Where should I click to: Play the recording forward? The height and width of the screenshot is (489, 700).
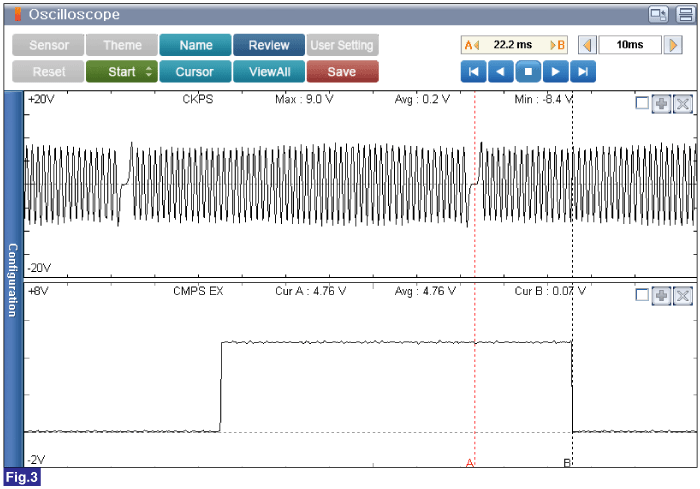click(x=555, y=71)
